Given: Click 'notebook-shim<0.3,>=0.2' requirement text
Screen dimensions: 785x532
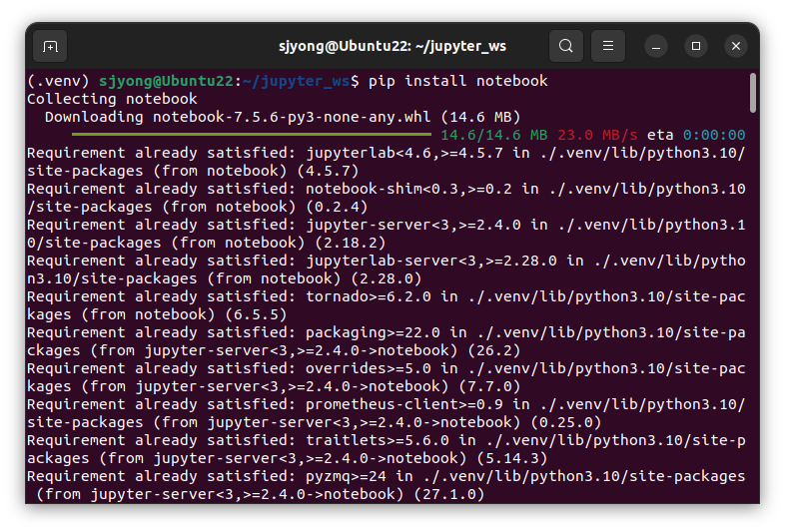Looking at the screenshot, I should pyautogui.click(x=409, y=190).
